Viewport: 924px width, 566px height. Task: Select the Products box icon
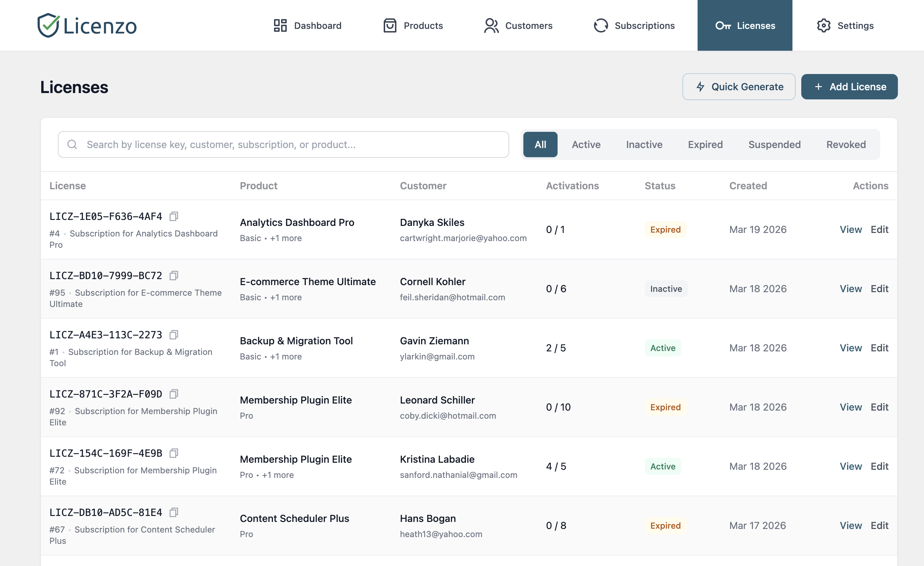click(x=389, y=25)
